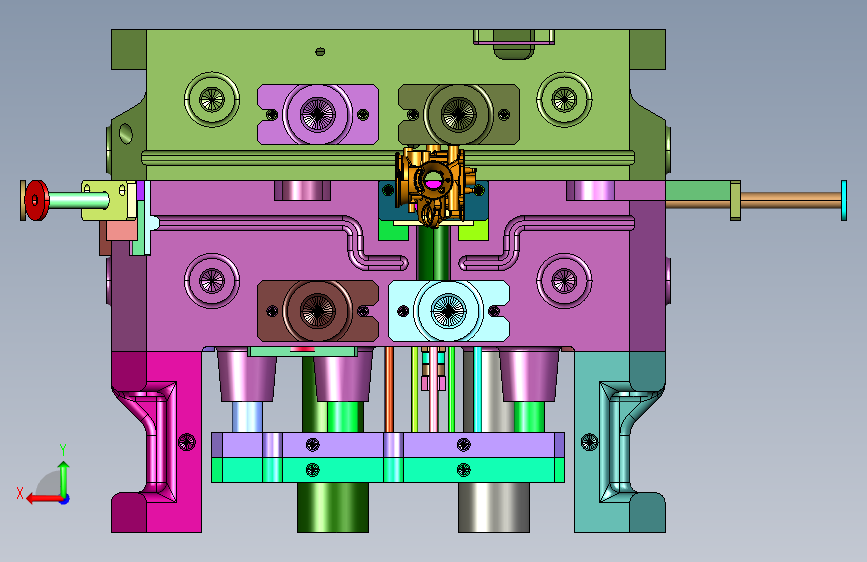Viewport: 867px width, 562px height.
Task: Click the red X axis arrow of the triad
Action: 43,499
